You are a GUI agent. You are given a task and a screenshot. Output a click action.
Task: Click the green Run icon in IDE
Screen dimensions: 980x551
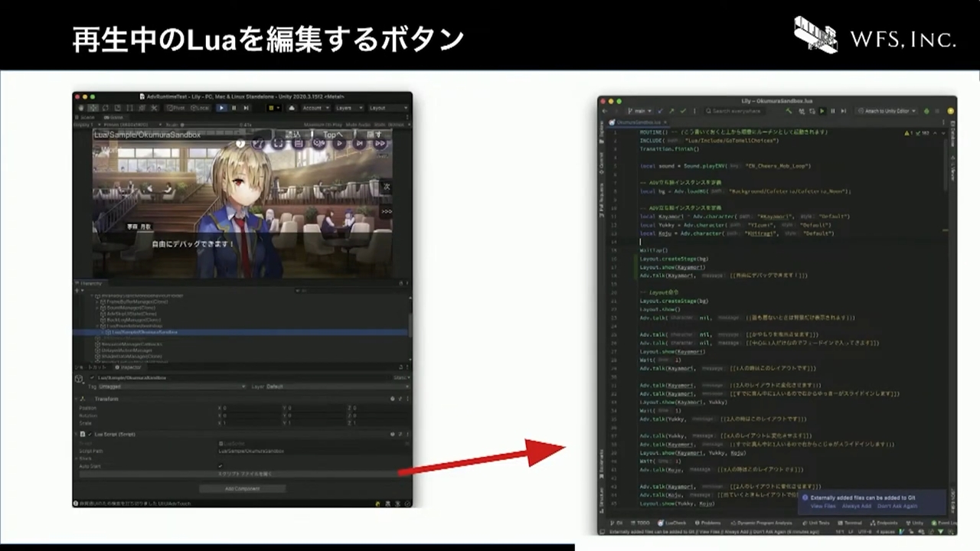[x=822, y=111]
